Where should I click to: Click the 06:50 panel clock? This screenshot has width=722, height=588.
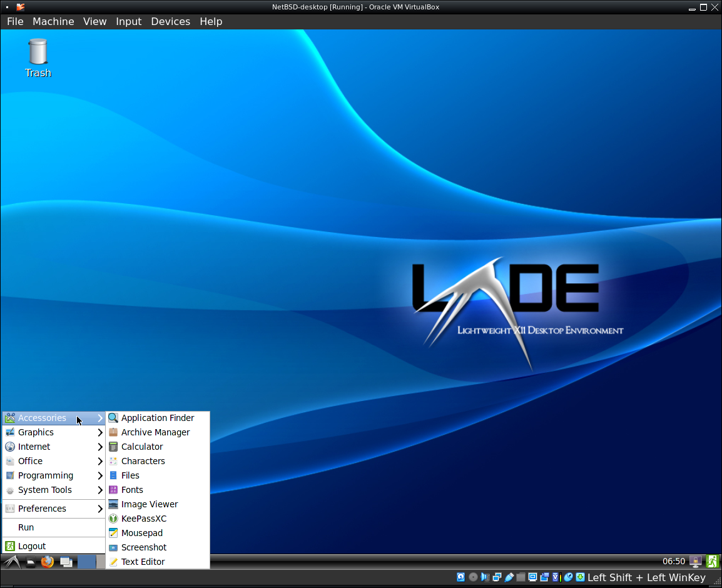(x=674, y=561)
